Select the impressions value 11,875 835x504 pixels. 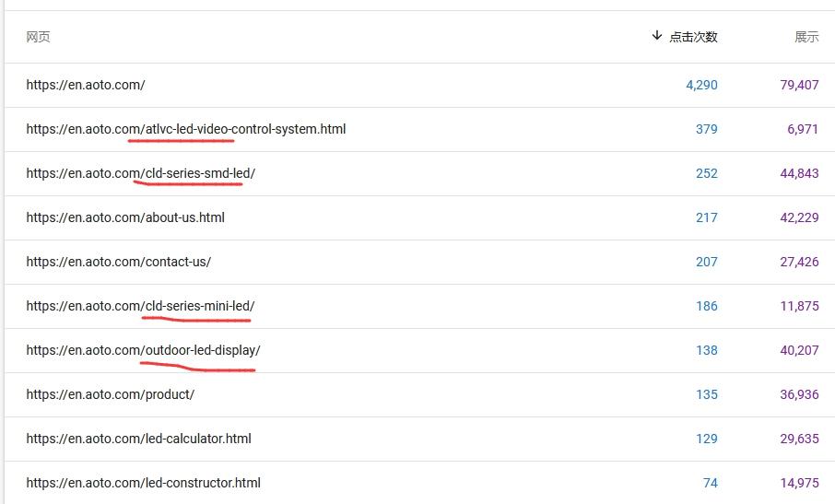(x=799, y=306)
